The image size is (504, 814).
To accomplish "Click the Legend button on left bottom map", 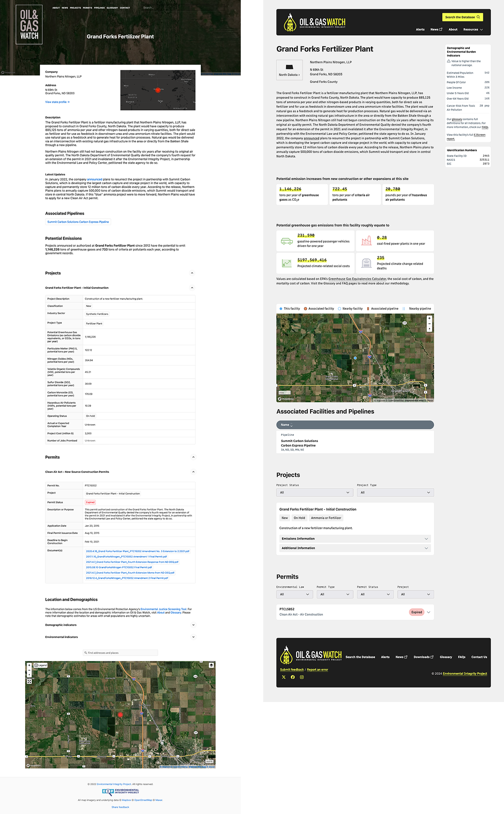I will click(x=41, y=665).
